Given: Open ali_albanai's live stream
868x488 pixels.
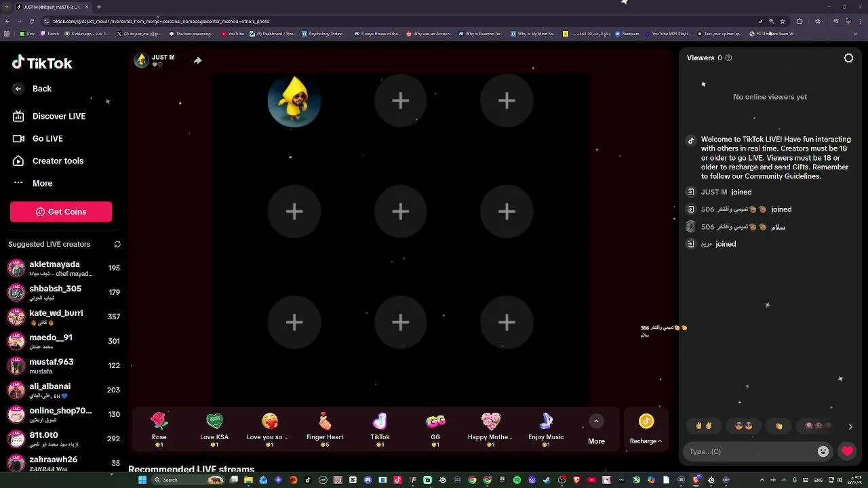Looking at the screenshot, I should point(64,390).
